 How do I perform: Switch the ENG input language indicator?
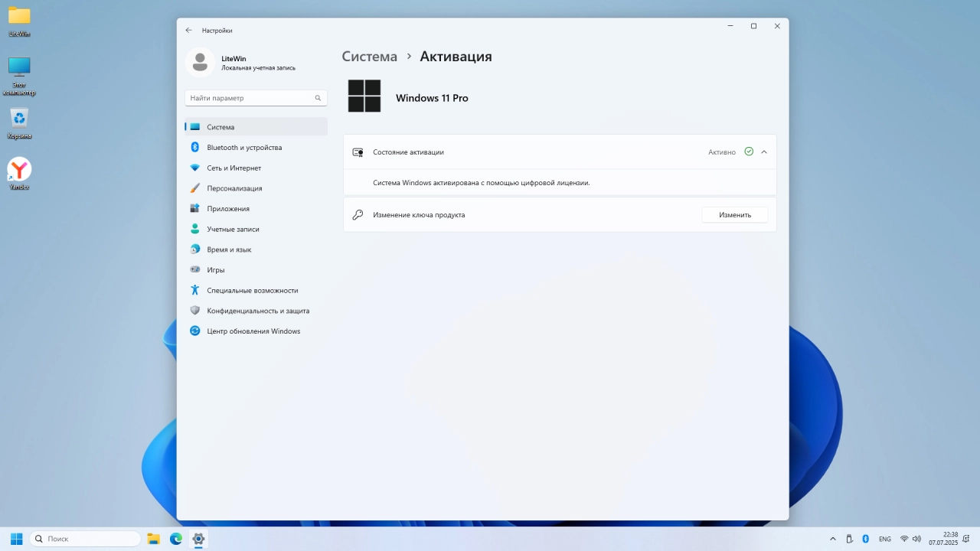click(885, 539)
